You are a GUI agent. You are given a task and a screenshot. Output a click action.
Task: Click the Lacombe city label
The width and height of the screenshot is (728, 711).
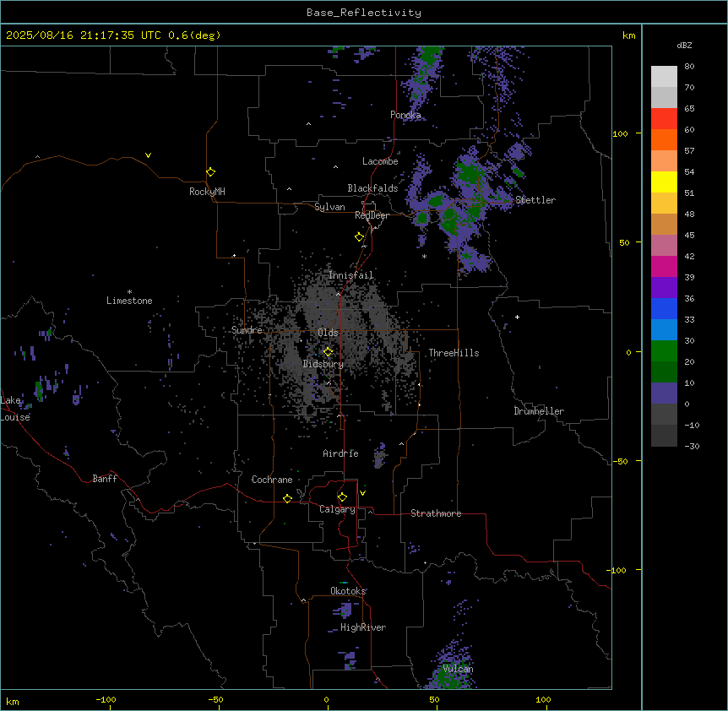click(x=380, y=161)
